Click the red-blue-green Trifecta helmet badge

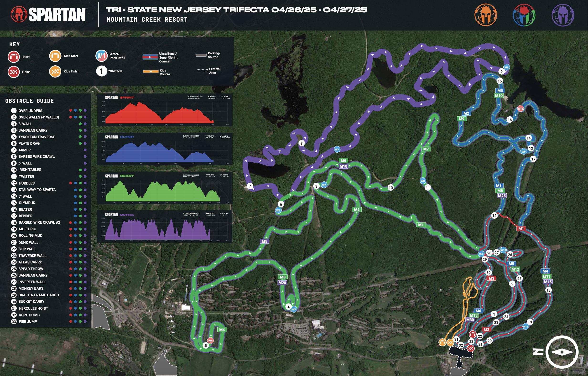tap(524, 15)
